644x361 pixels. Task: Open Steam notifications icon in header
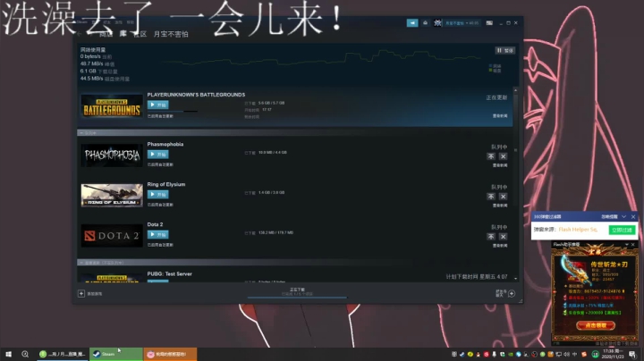(425, 23)
